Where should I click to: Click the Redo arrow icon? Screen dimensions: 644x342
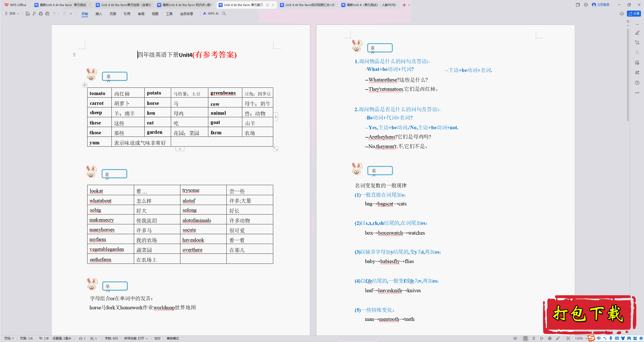point(64,14)
